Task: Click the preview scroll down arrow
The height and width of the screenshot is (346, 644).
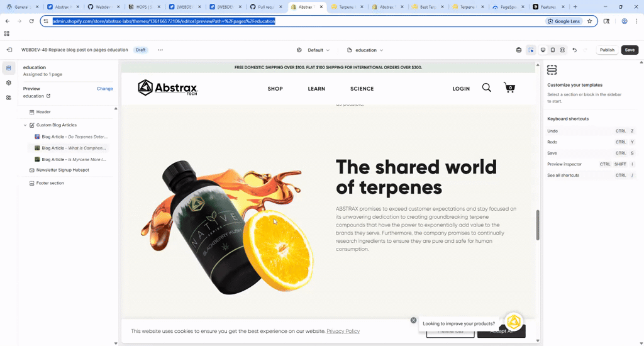Action: click(x=538, y=341)
